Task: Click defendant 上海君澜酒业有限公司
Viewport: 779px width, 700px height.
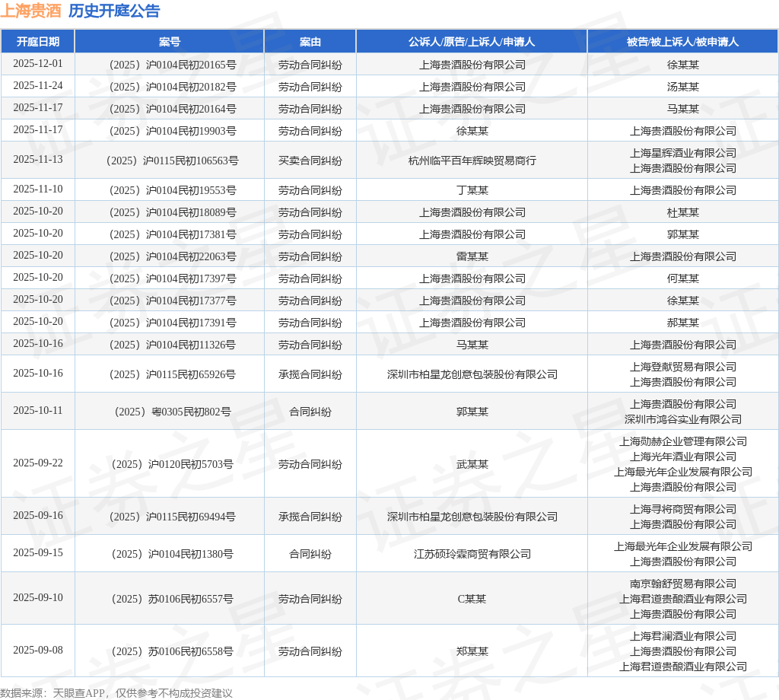Action: pyautogui.click(x=682, y=636)
